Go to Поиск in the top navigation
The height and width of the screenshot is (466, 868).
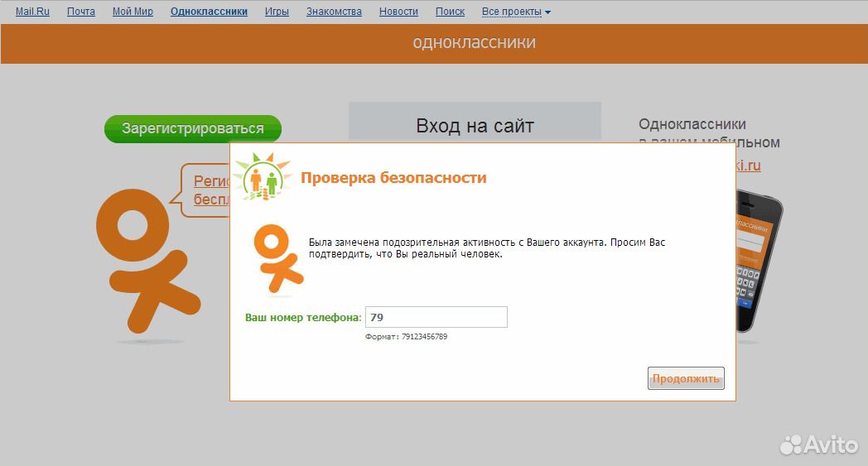click(450, 11)
